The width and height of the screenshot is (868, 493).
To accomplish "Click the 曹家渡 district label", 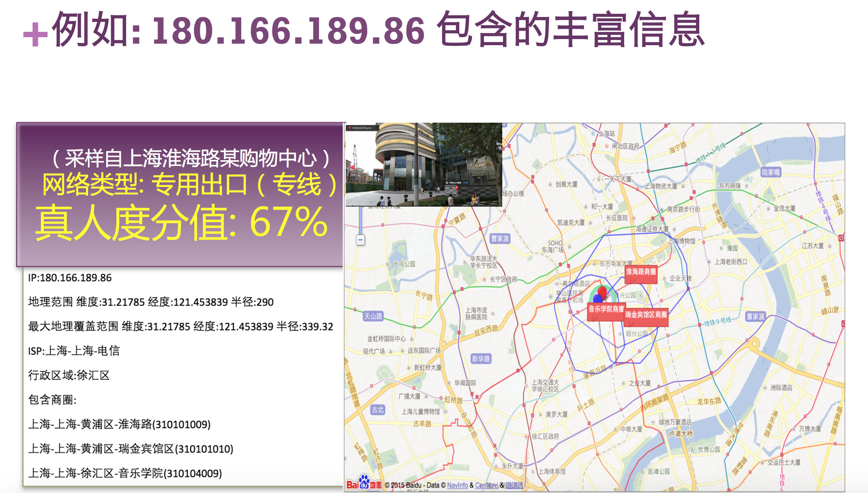I will coord(500,238).
